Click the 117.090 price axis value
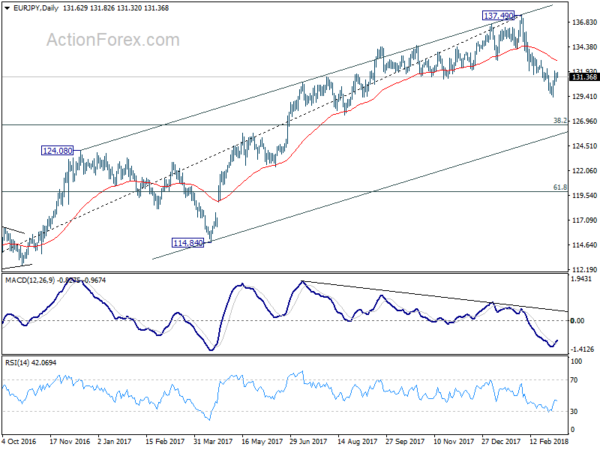The image size is (600, 450). [x=584, y=220]
